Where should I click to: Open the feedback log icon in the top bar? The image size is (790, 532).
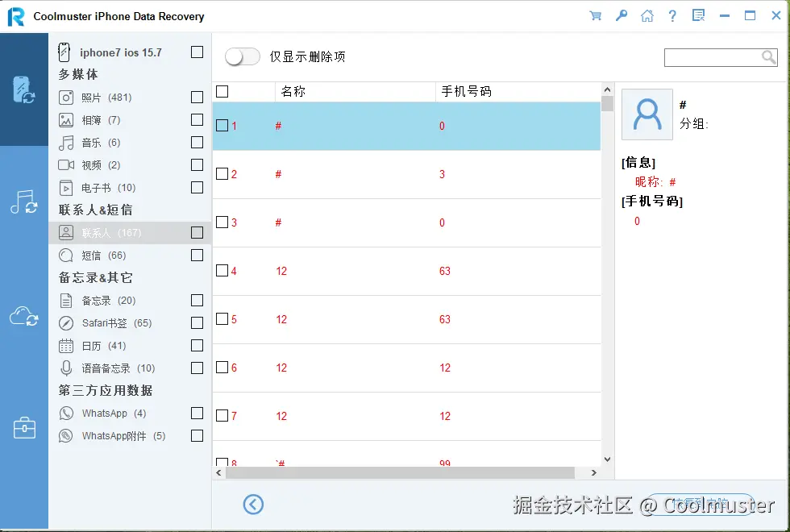(698, 15)
